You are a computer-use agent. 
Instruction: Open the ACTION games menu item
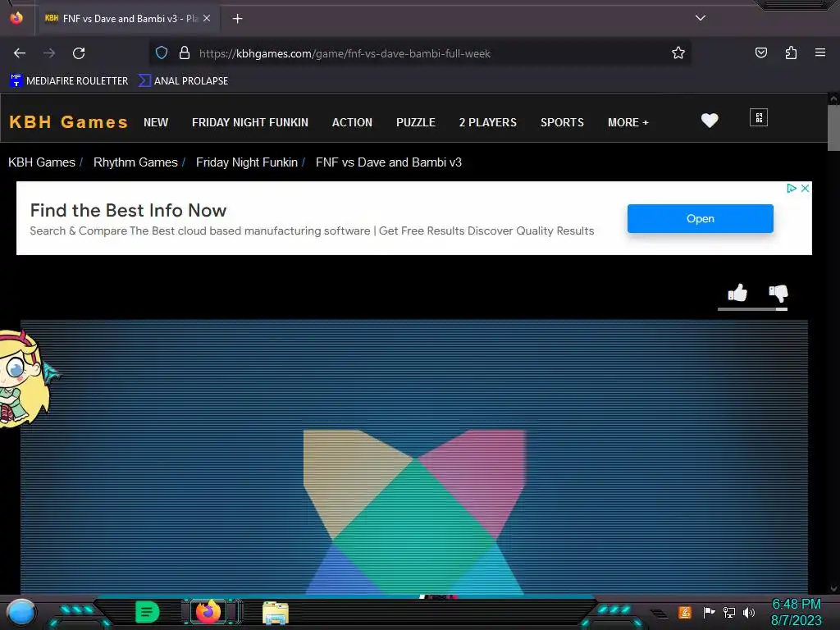pos(352,122)
